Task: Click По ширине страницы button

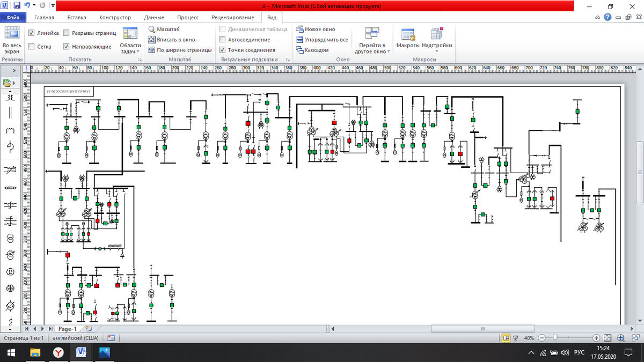Action: (180, 50)
